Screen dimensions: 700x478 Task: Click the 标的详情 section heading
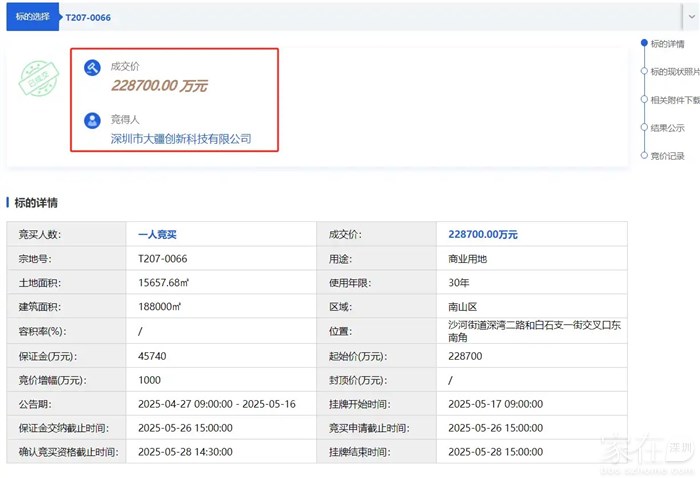coord(36,203)
